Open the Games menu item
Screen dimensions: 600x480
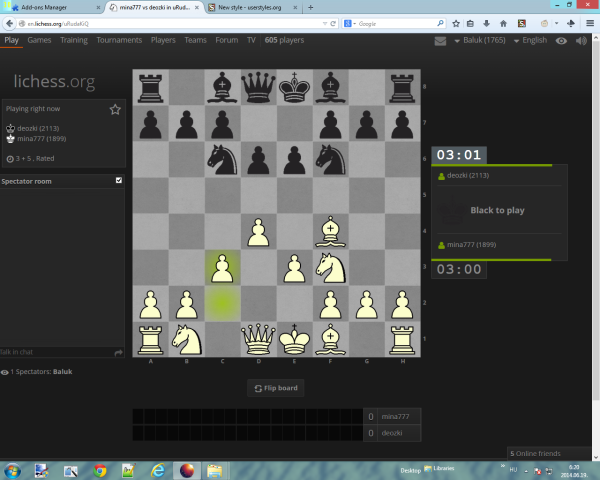(x=39, y=40)
